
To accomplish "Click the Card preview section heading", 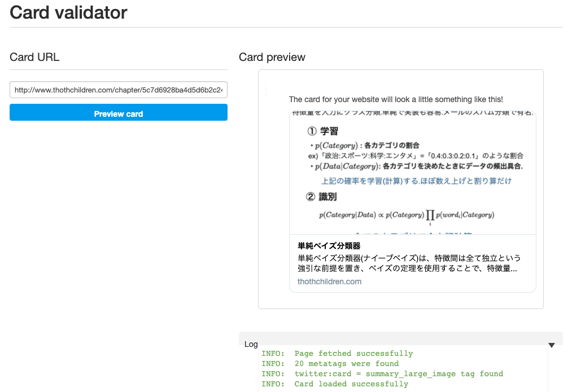I will [x=272, y=57].
